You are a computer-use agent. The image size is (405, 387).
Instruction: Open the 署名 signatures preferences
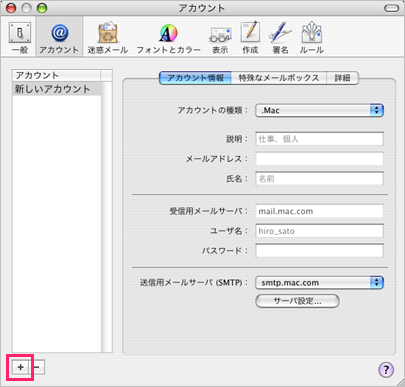280,38
